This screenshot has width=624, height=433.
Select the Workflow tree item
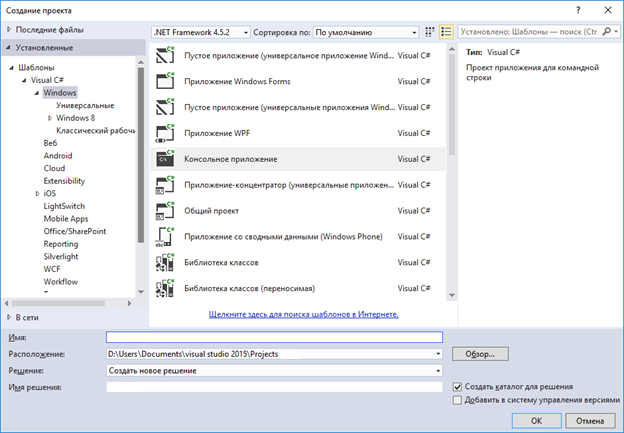click(60, 282)
